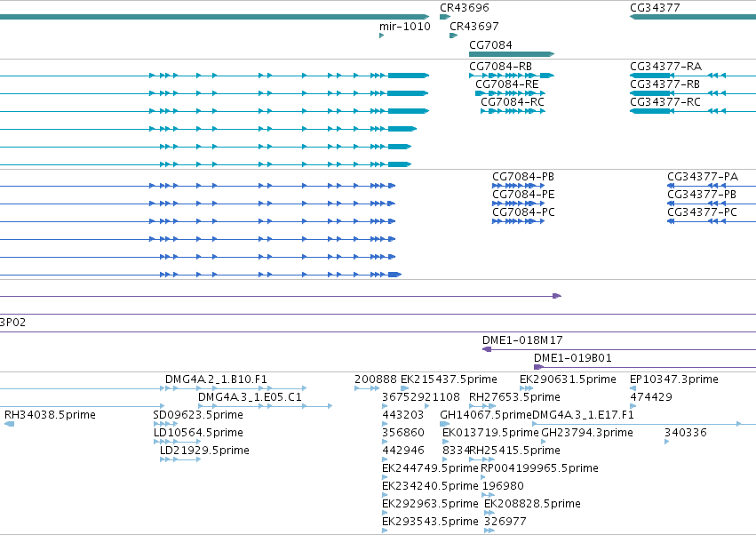Viewport: 756px width, 535px height.
Task: Click the DMG4A2_1.B10.F1 label
Action: 216,379
